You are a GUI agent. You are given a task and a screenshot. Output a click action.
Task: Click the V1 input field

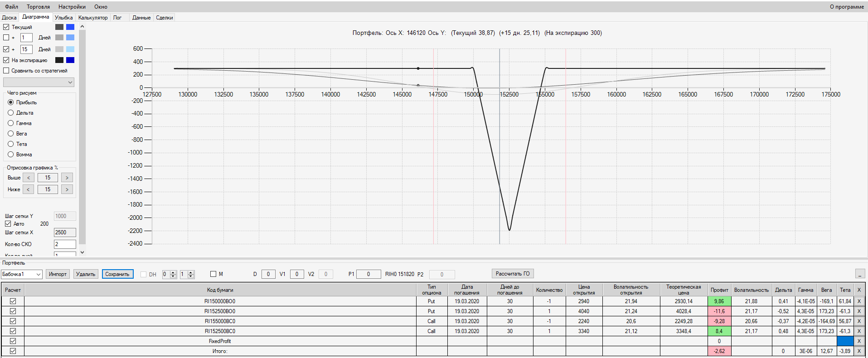297,274
